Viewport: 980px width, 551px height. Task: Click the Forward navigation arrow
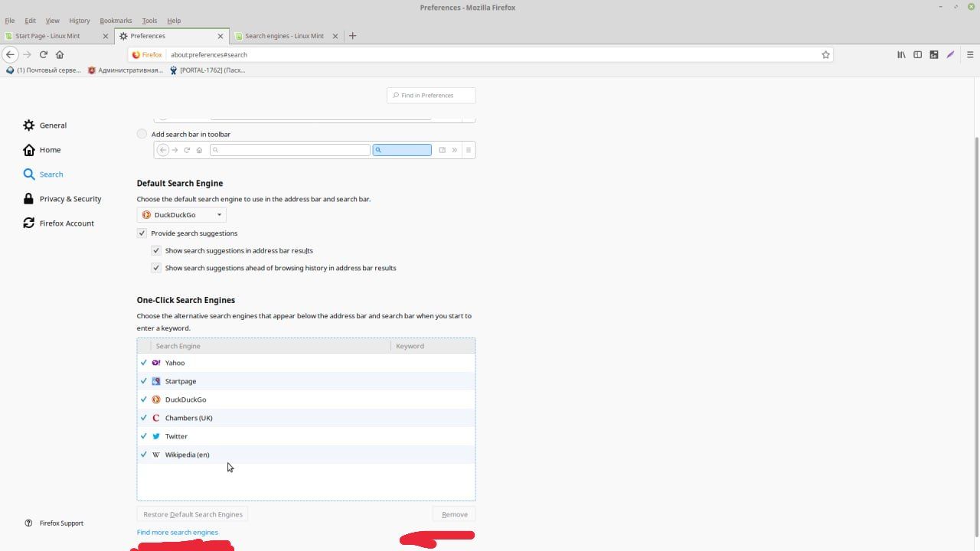pyautogui.click(x=27, y=54)
